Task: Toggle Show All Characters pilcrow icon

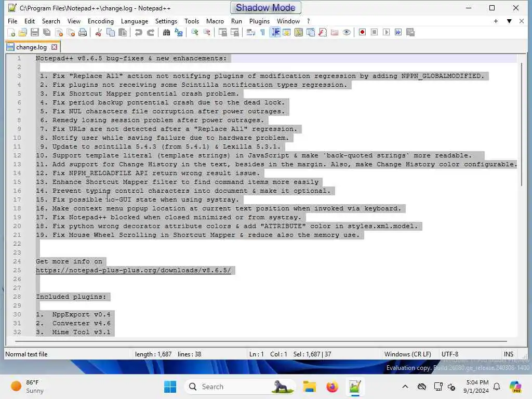Action: coord(262,33)
